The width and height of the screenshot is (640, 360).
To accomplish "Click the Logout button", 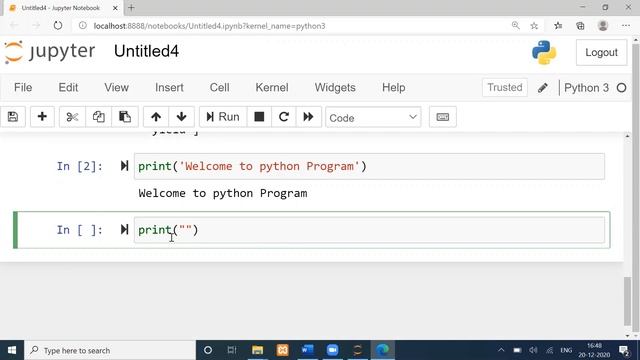I will point(601,52).
